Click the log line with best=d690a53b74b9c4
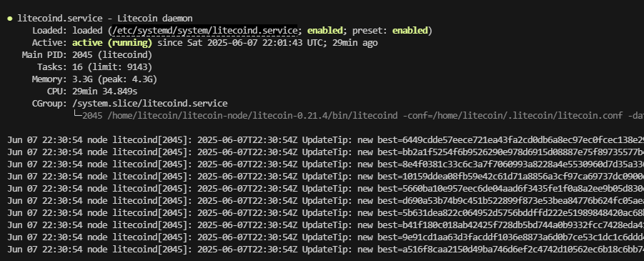The width and height of the screenshot is (644, 261). point(326,201)
